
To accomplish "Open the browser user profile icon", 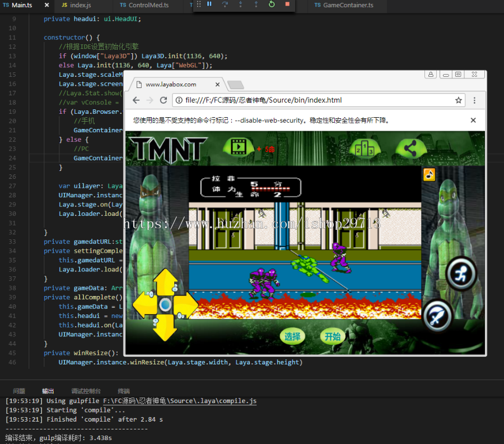I will [431, 75].
